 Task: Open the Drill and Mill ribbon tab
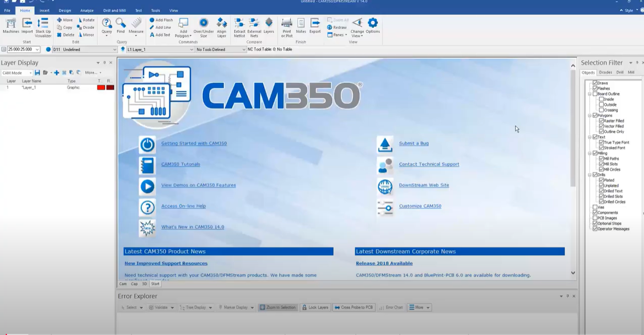114,10
